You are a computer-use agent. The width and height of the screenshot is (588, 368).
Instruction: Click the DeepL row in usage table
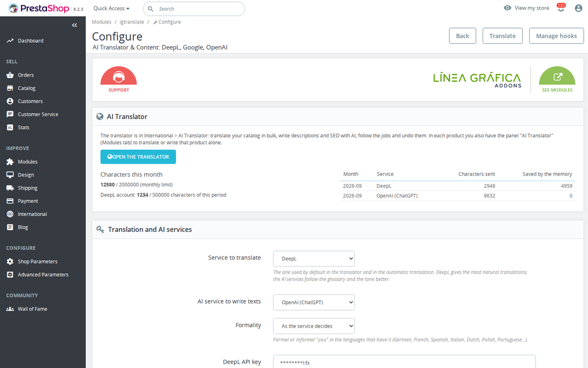(458, 186)
